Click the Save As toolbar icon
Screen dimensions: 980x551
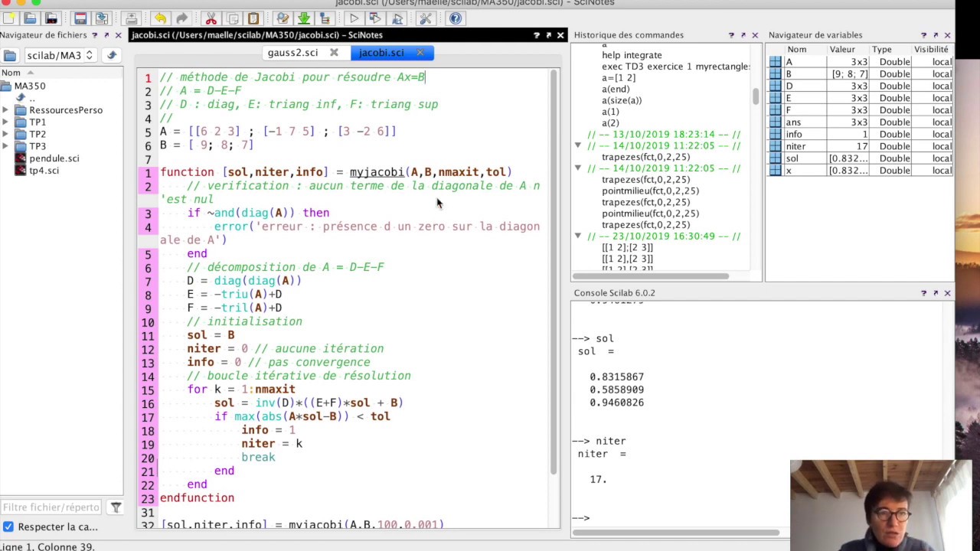point(101,18)
